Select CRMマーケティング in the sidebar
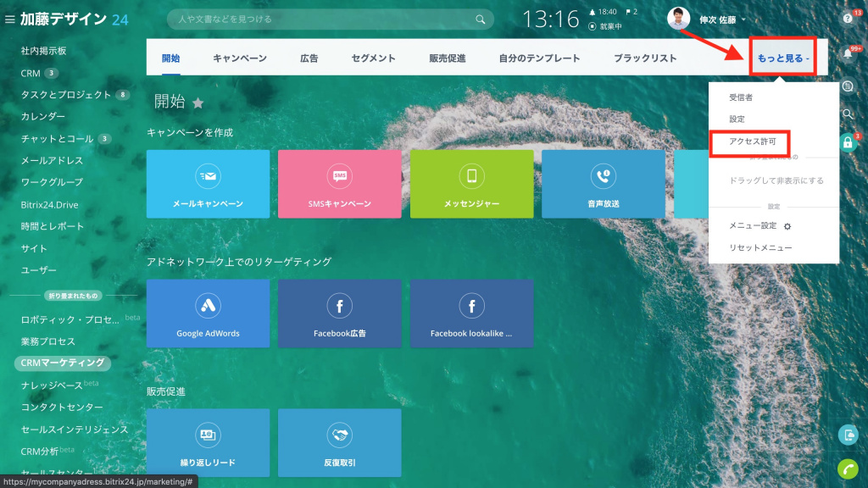Image resolution: width=868 pixels, height=488 pixels. point(63,363)
